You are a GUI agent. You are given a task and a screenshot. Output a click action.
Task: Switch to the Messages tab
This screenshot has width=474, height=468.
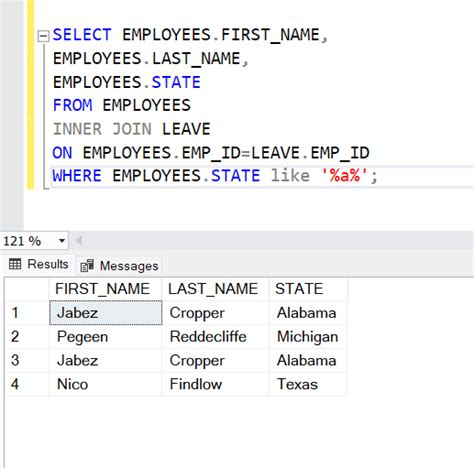coord(119,266)
